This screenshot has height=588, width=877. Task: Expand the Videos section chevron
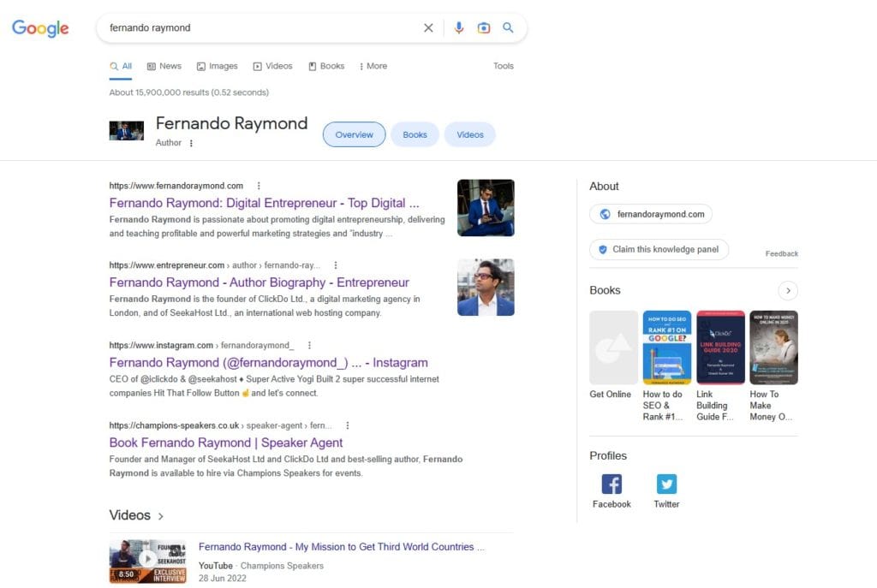click(161, 516)
